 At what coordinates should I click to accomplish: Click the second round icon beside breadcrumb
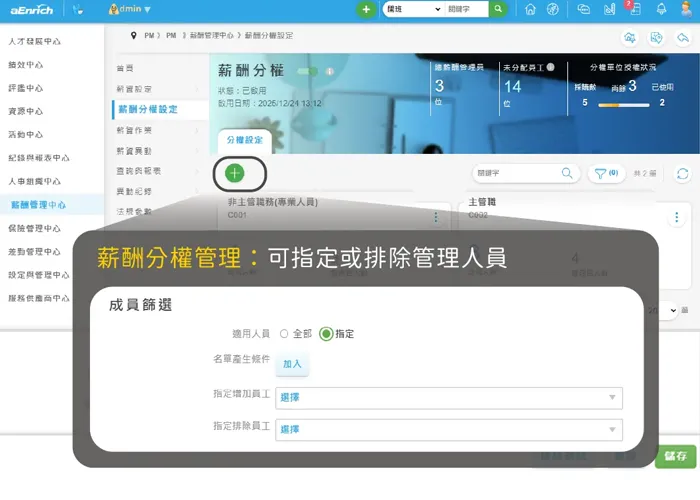pos(656,38)
